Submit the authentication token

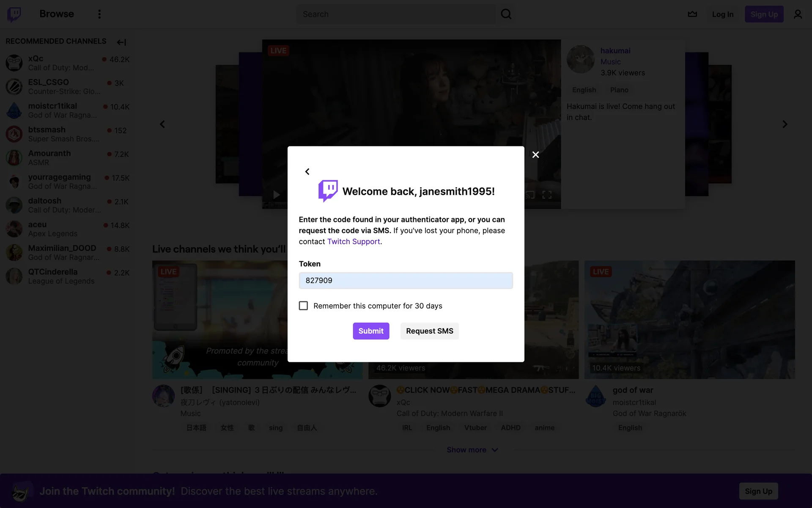coord(371,331)
